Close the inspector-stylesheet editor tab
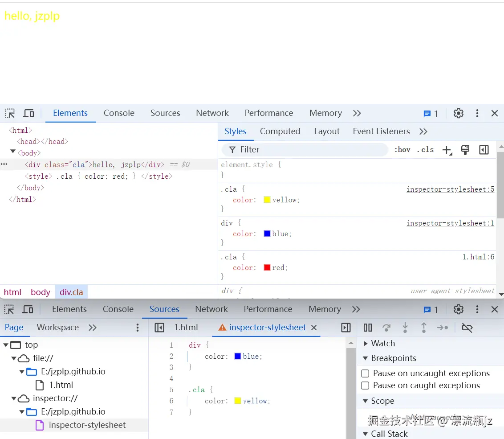Image resolution: width=504 pixels, height=439 pixels. click(314, 328)
